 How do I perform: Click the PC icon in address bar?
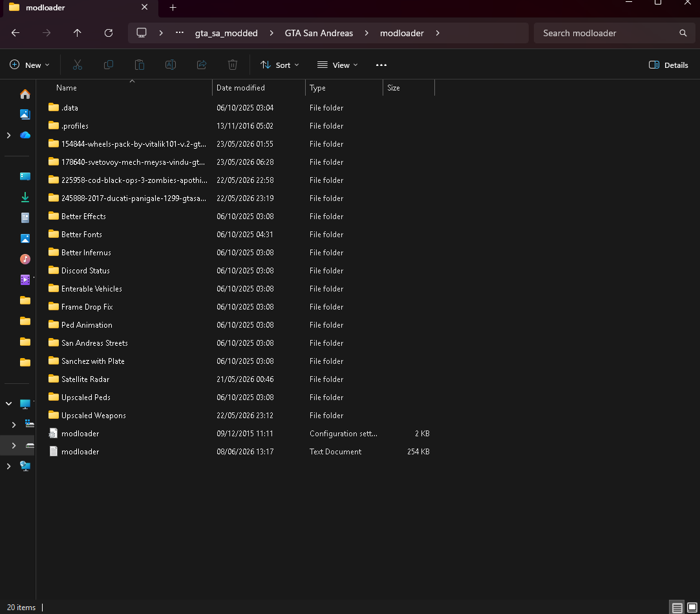(x=142, y=33)
